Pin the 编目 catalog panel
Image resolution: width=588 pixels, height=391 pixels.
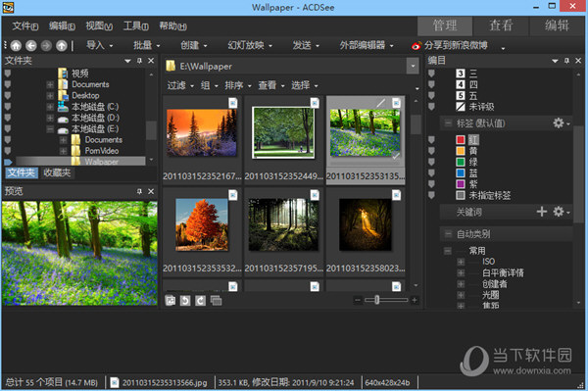coord(566,61)
